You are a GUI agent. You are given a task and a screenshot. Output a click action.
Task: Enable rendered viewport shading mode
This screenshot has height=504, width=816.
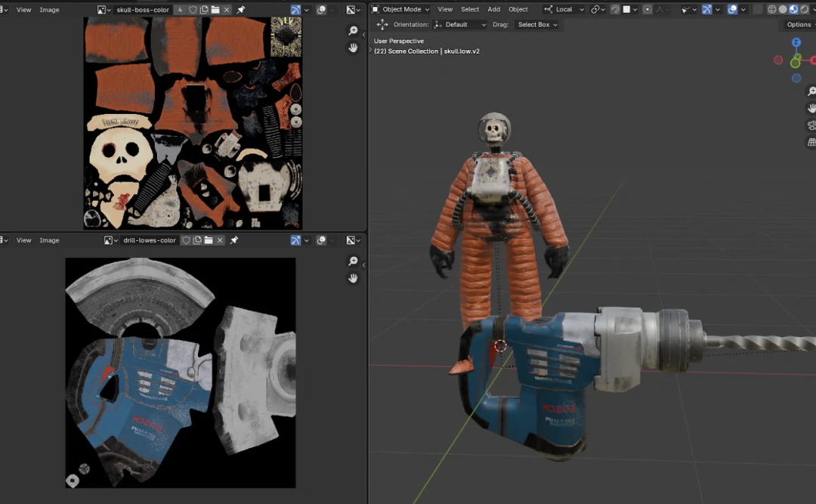(804, 10)
